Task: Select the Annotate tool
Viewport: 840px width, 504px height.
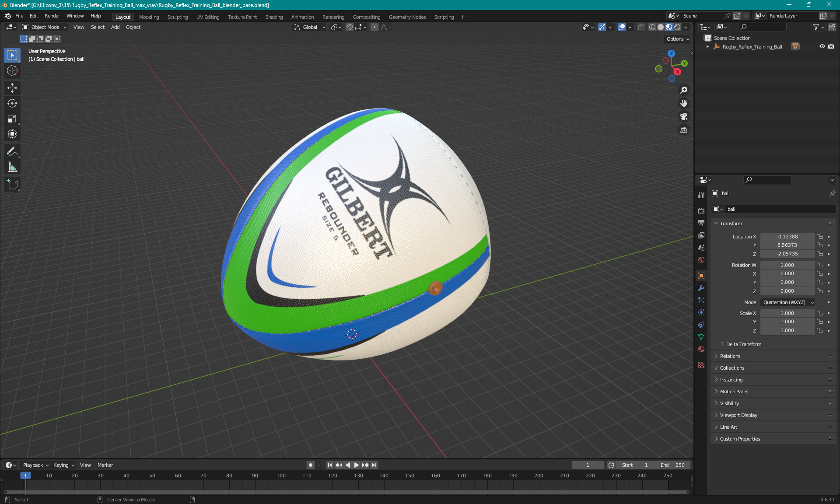Action: pos(12,151)
